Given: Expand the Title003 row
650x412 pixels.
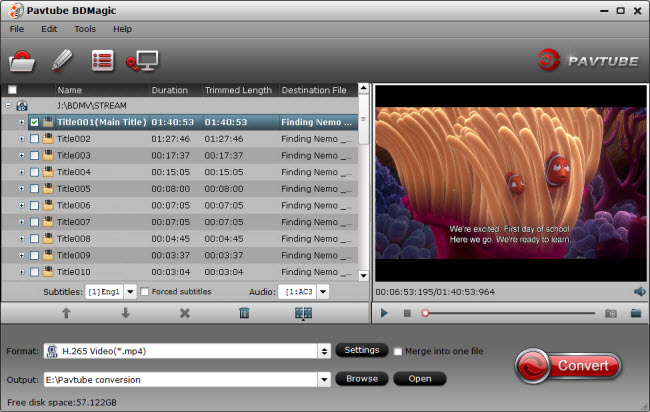Looking at the screenshot, I should (x=22, y=155).
